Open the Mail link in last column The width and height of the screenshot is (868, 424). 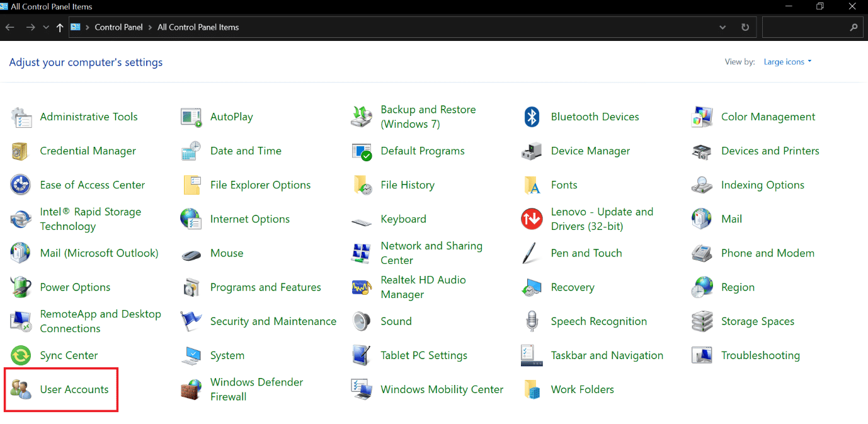[731, 219]
